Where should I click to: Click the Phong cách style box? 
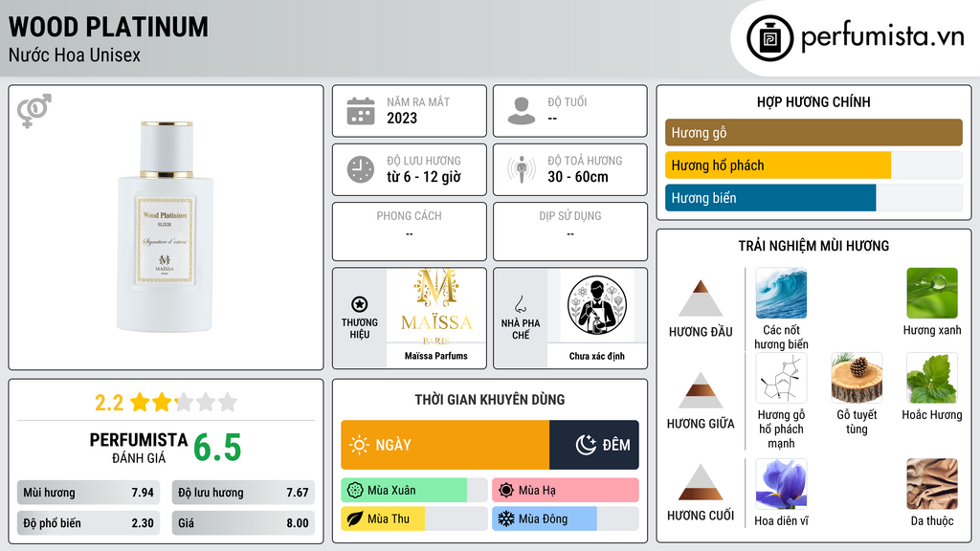(x=410, y=231)
